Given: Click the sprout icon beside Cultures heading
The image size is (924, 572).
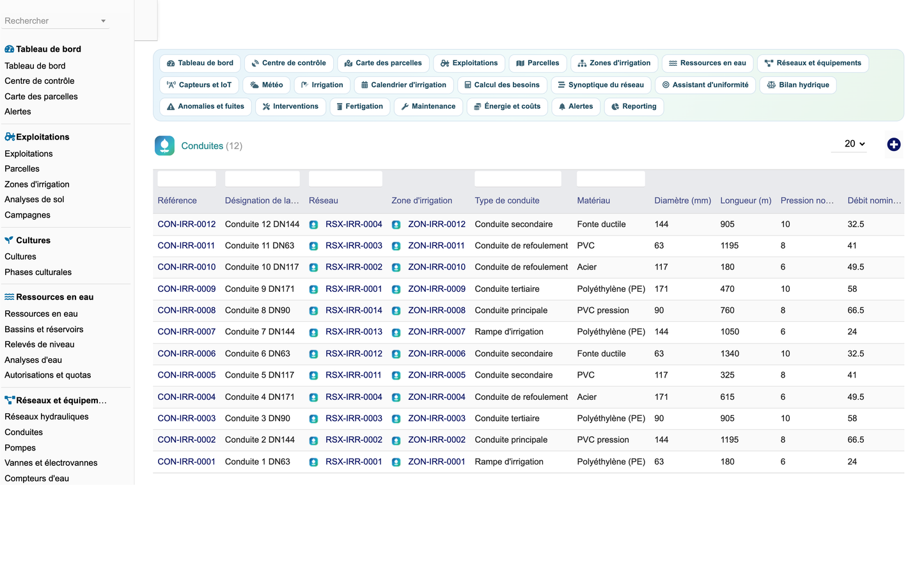Looking at the screenshot, I should (x=9, y=241).
